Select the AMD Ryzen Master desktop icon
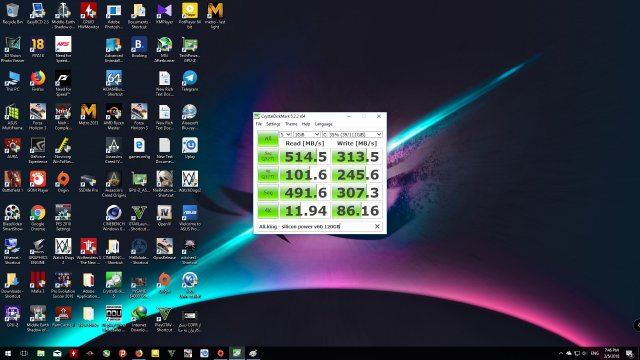The image size is (640, 360). click(113, 117)
